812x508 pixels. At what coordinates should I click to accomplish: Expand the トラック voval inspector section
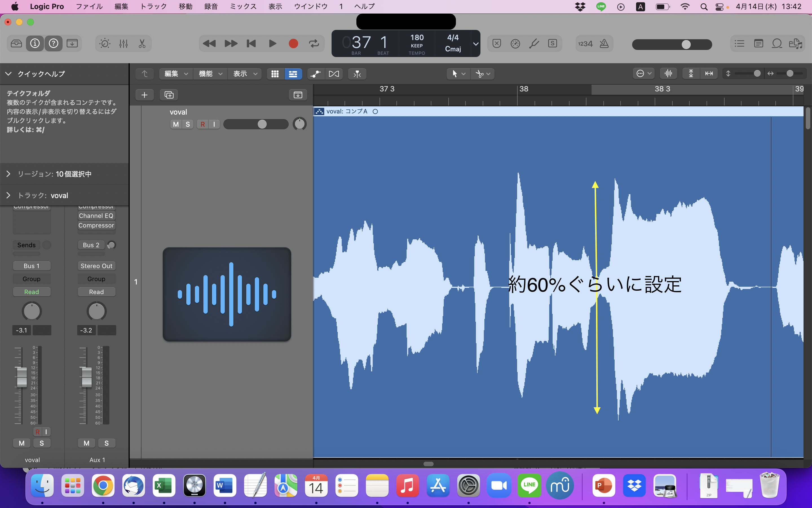8,195
